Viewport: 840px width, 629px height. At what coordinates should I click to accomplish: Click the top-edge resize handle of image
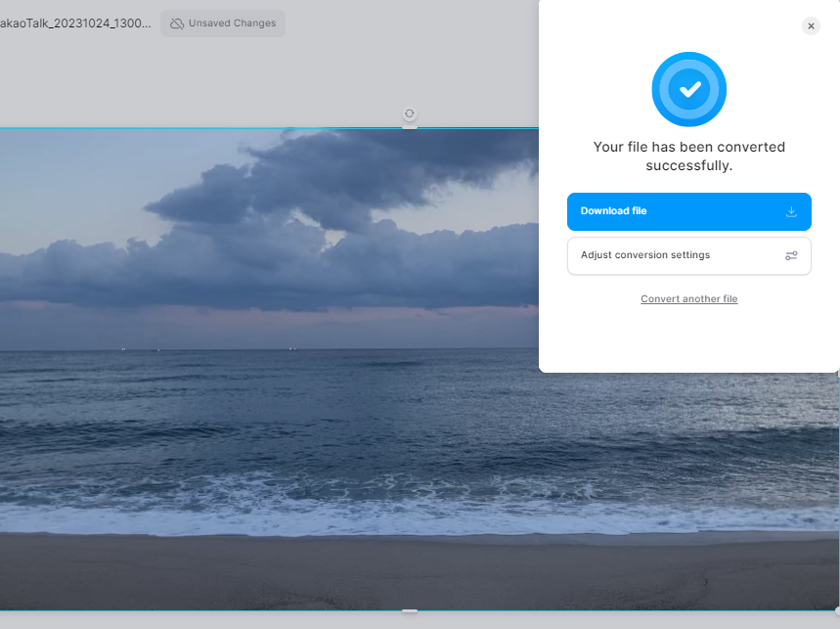pyautogui.click(x=410, y=127)
